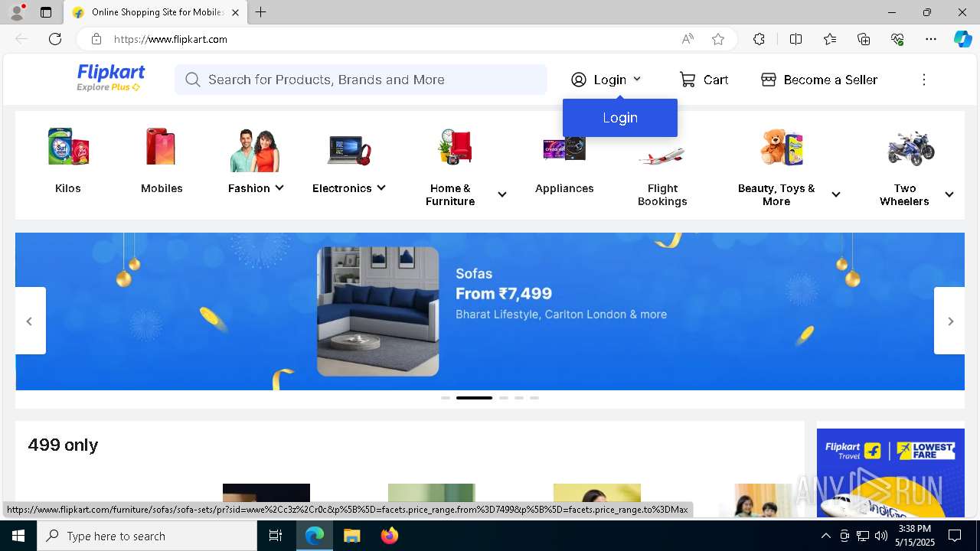The height and width of the screenshot is (551, 980).
Task: Focus the Flipkart product search field
Action: pos(361,80)
